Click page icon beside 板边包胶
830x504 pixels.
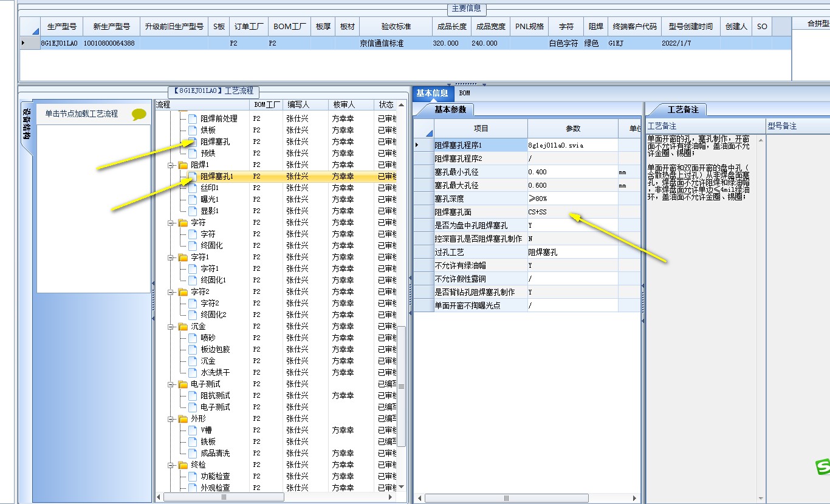(193, 349)
